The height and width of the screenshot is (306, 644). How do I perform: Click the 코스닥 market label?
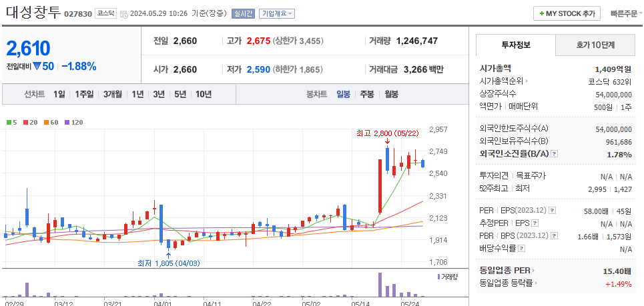click(105, 13)
